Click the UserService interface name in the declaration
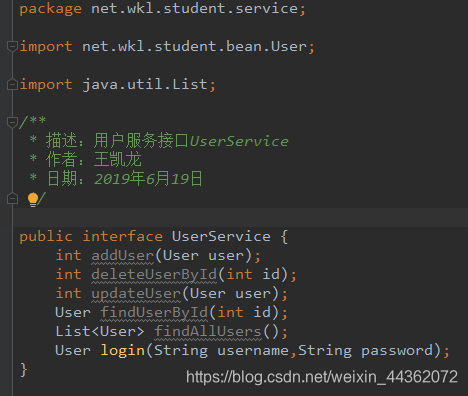Image resolution: width=468 pixels, height=396 pixels. (x=221, y=236)
